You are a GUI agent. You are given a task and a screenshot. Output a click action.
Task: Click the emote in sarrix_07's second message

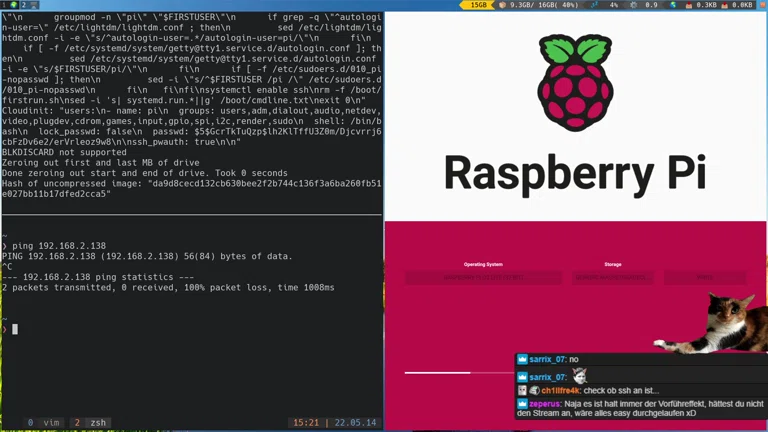click(x=579, y=376)
